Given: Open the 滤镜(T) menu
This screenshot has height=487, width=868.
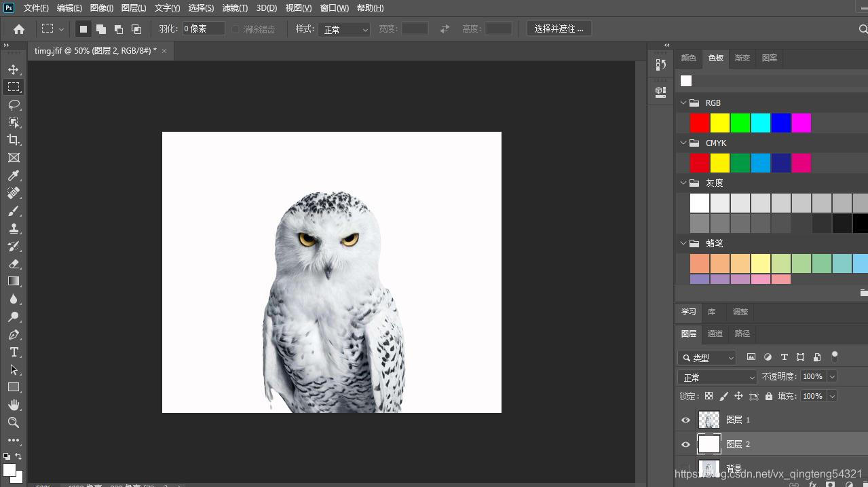Looking at the screenshot, I should (x=235, y=8).
